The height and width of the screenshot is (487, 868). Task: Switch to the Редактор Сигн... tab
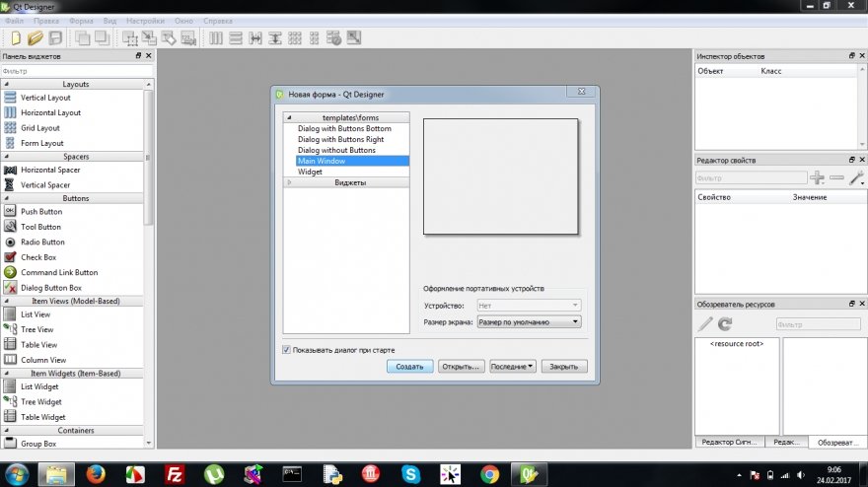[729, 442]
